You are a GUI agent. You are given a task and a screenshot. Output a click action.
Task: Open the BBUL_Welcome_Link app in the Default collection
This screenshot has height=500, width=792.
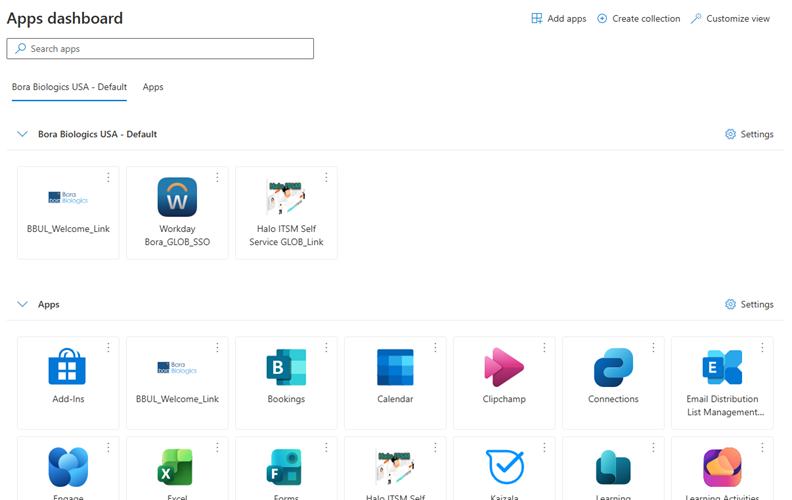tap(68, 213)
